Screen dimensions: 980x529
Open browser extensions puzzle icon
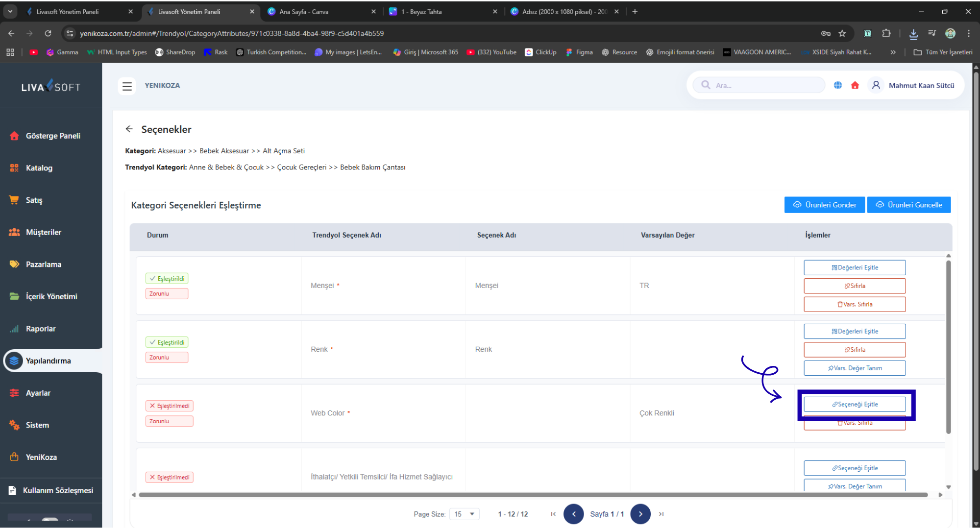click(886, 33)
